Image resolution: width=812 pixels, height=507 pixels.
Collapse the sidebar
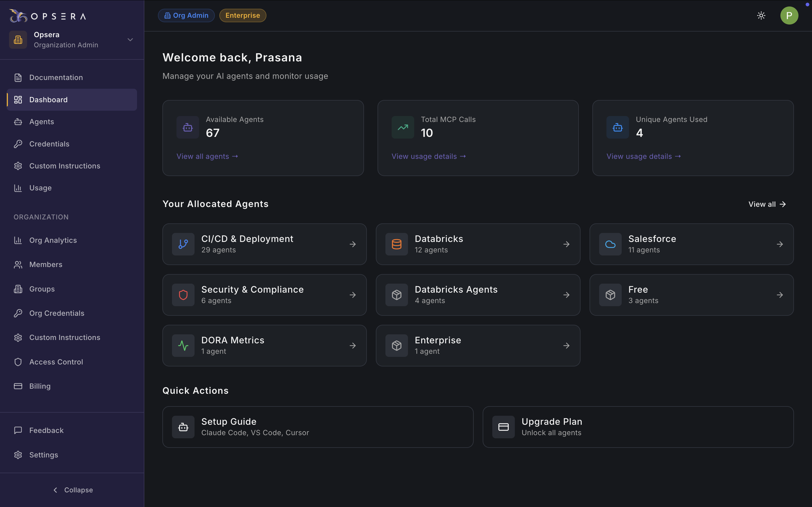[72, 490]
